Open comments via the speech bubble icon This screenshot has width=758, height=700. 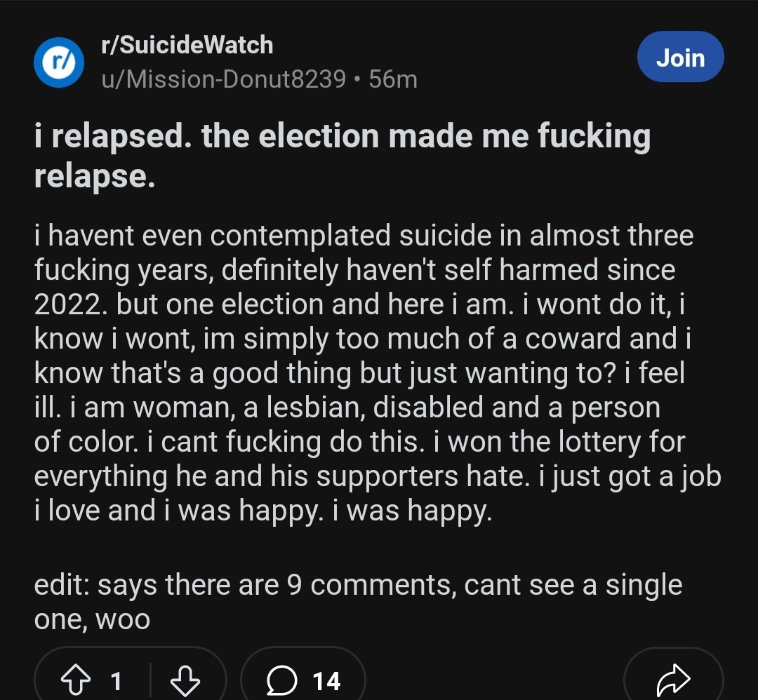point(281,680)
